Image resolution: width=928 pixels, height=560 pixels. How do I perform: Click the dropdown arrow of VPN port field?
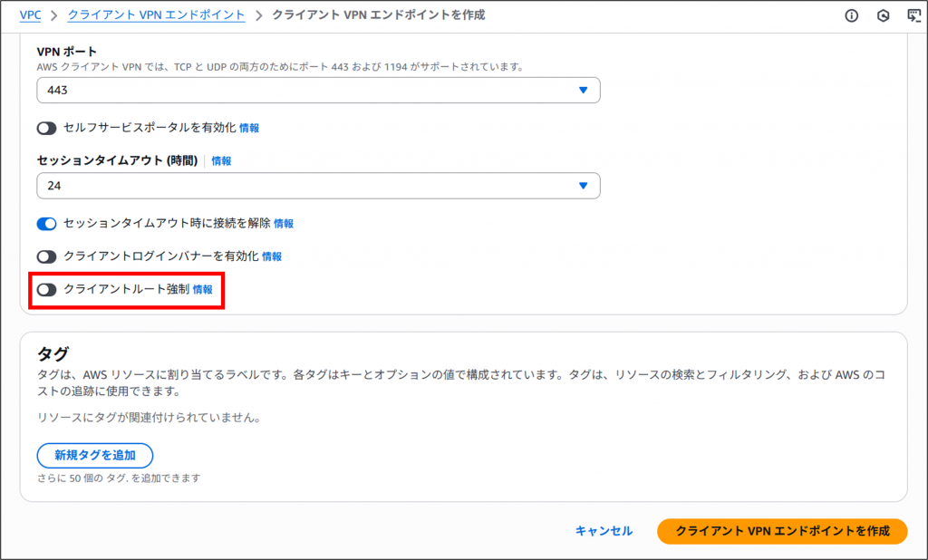583,91
